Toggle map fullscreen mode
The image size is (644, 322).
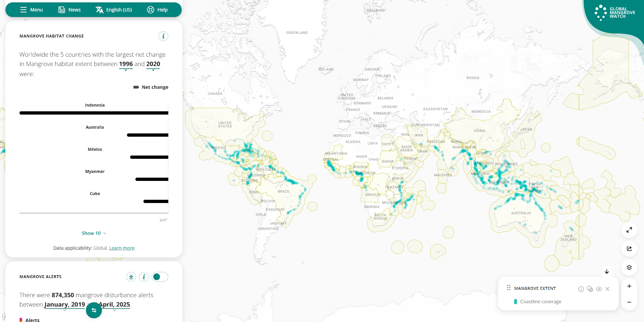629,230
